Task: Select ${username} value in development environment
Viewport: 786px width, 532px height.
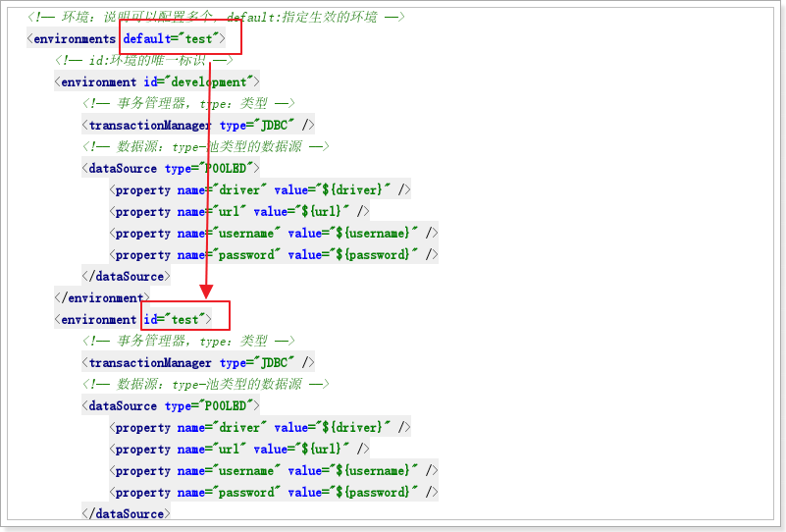Action: coord(374,234)
